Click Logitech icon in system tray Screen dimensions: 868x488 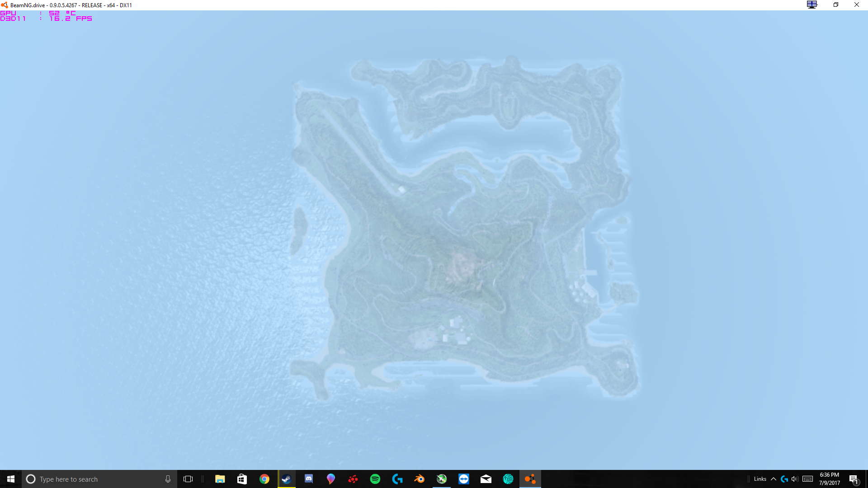(x=784, y=479)
